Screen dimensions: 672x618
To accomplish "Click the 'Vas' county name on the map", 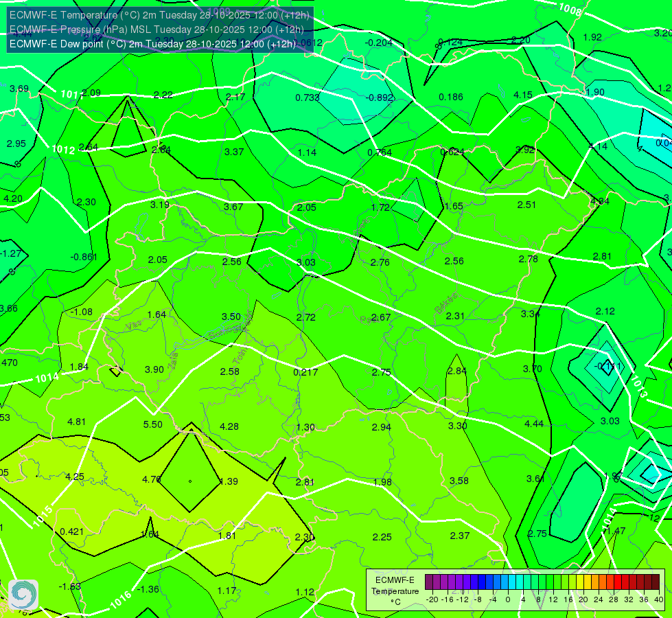I will pos(134,326).
